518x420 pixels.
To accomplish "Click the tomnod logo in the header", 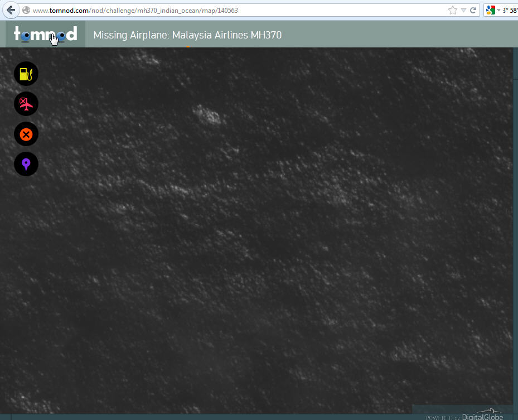I will 46,35.
